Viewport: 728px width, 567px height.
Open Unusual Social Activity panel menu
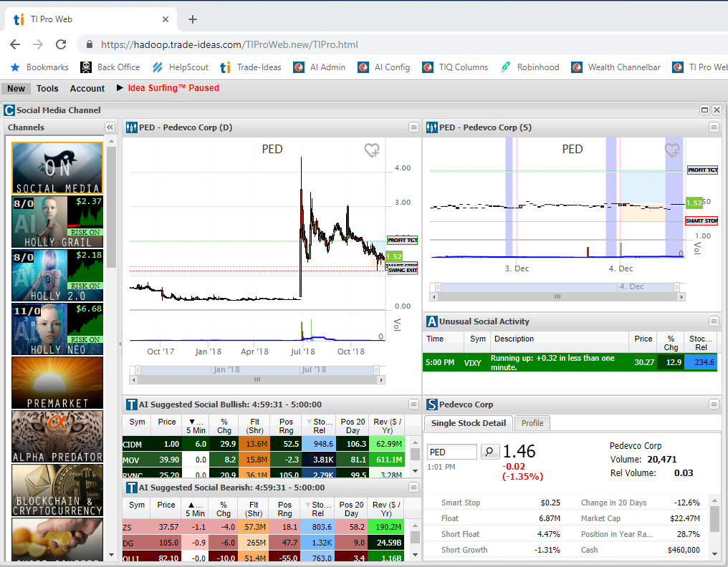[714, 321]
